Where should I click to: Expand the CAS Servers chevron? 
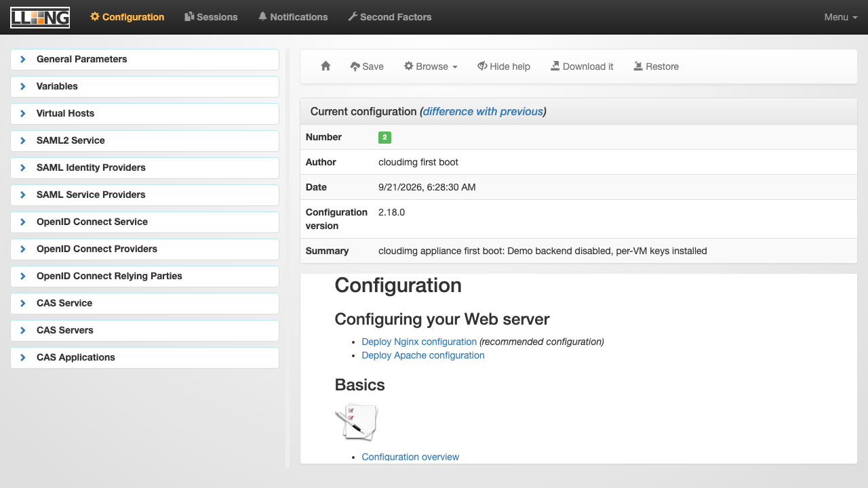coord(22,330)
